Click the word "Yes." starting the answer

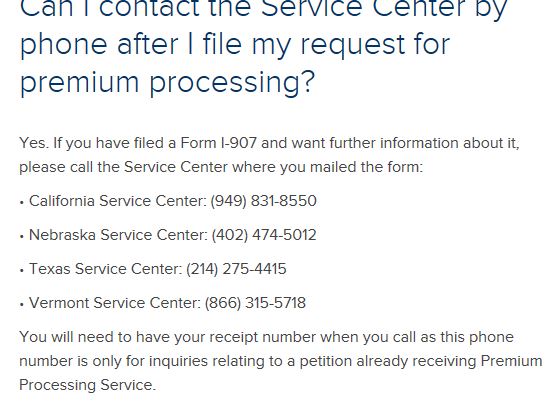click(x=34, y=143)
